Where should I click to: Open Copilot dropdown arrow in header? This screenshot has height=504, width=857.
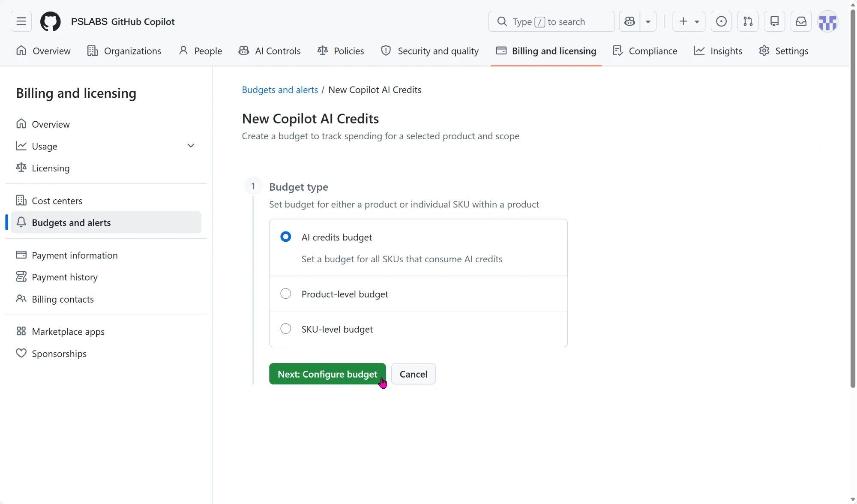pyautogui.click(x=648, y=21)
